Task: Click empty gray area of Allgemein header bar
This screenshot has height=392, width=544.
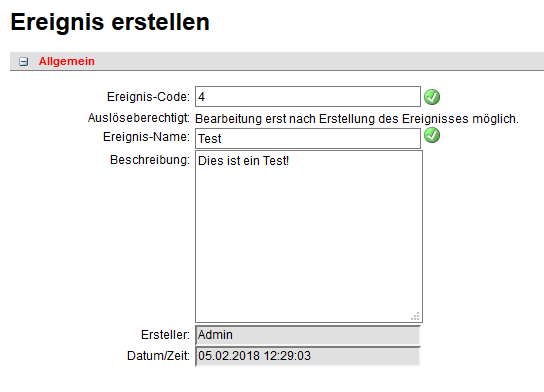Action: (312, 61)
